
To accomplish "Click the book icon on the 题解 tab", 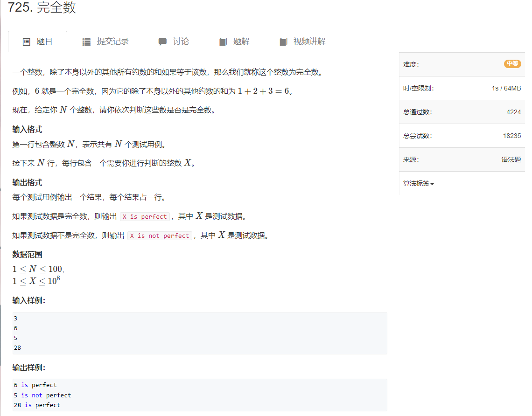I will [223, 41].
